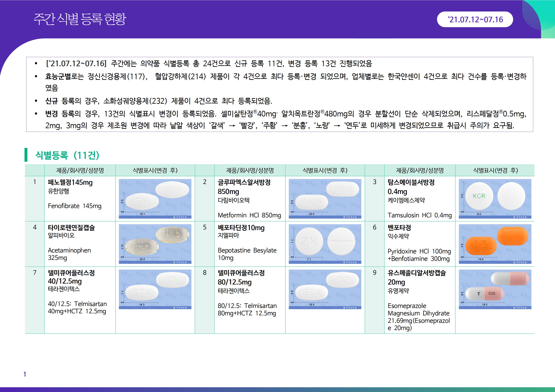Click the date range badge '21.07.12~07.16
This screenshot has height=392, width=555.
(x=475, y=19)
